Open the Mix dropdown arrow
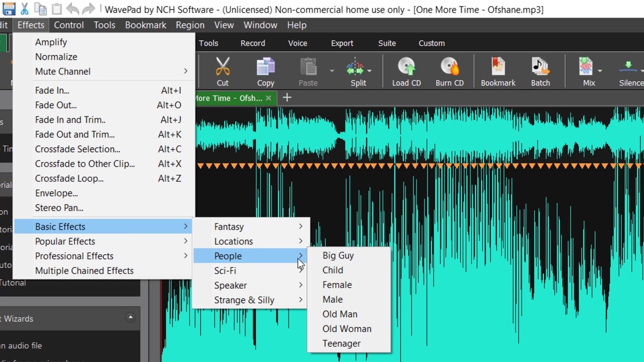Screen dimensions: 644x362 click(x=600, y=71)
